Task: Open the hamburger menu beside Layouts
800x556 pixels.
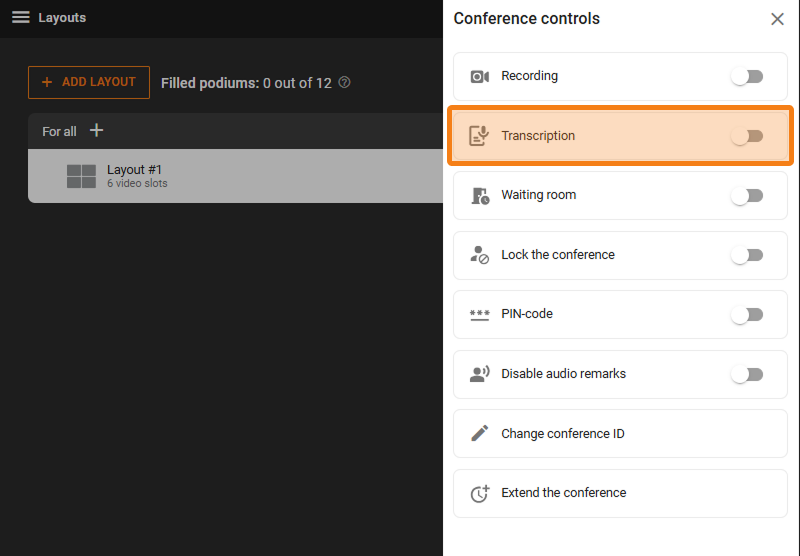Action: click(x=20, y=18)
